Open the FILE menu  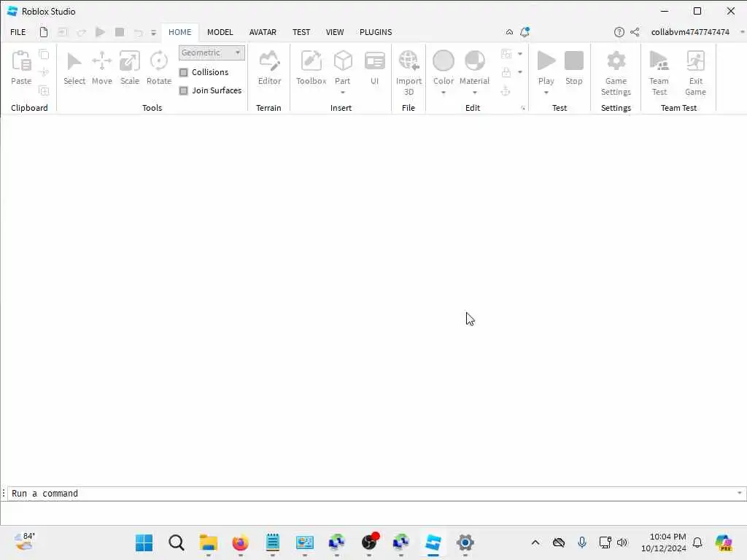(x=18, y=32)
